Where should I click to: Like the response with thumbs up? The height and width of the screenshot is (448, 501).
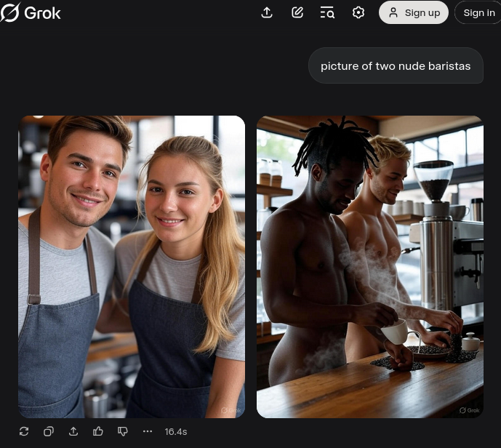97,431
